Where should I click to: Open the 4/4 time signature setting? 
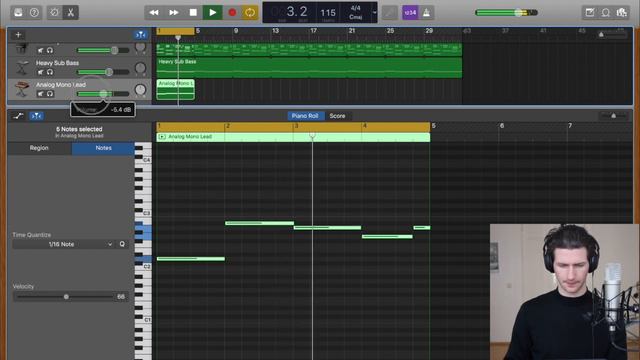click(x=356, y=8)
